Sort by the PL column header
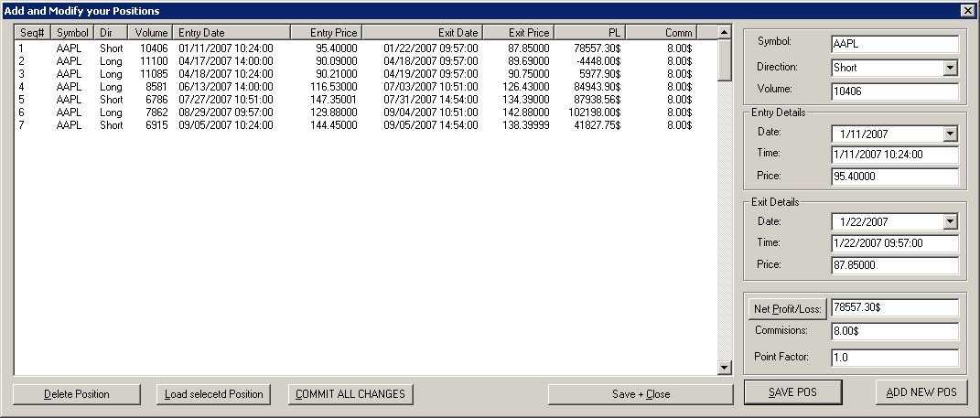This screenshot has width=980, height=418. tap(590, 33)
